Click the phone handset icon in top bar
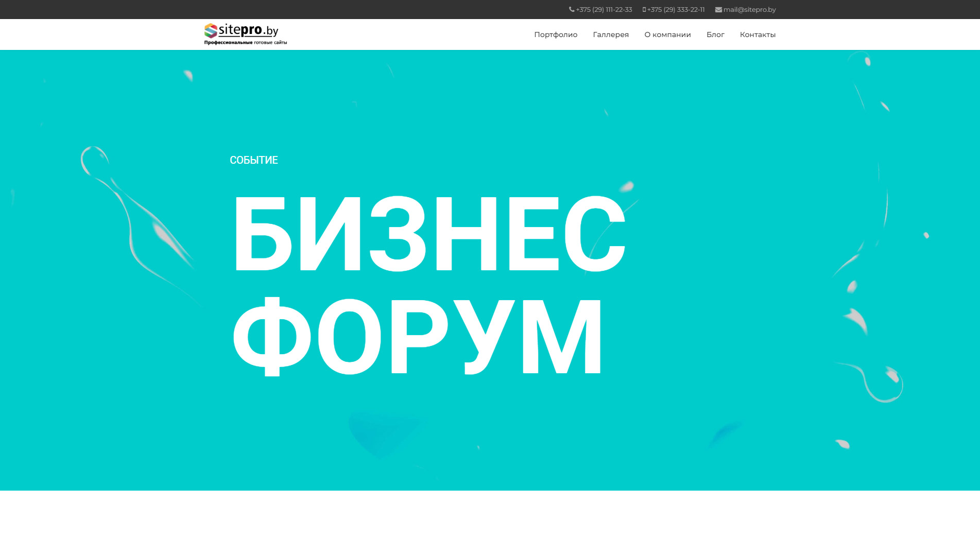 click(x=571, y=9)
